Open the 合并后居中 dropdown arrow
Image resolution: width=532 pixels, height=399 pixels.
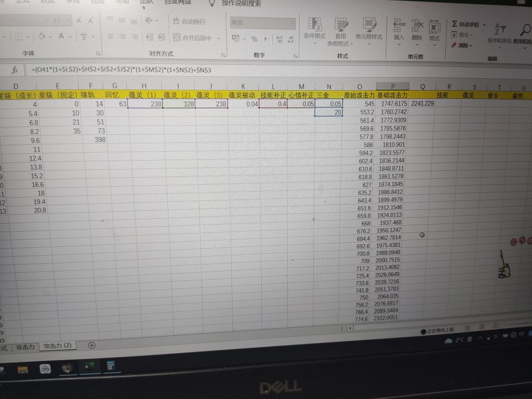[x=219, y=38]
